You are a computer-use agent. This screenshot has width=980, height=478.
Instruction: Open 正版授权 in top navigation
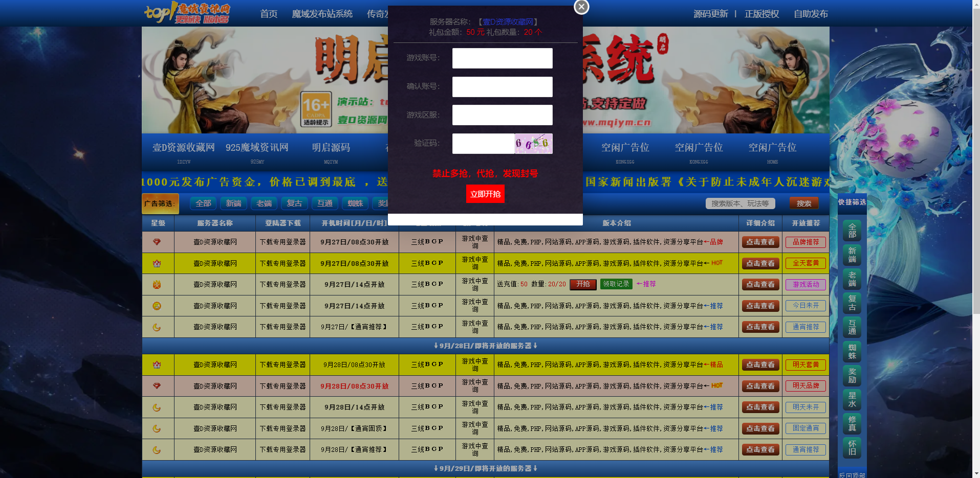tap(761, 14)
